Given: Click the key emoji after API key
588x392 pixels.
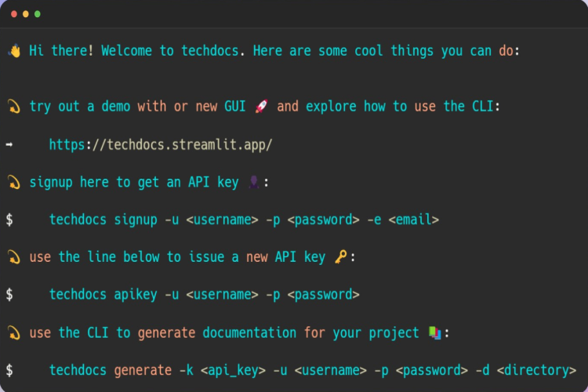Looking at the screenshot, I should pyautogui.click(x=340, y=257).
